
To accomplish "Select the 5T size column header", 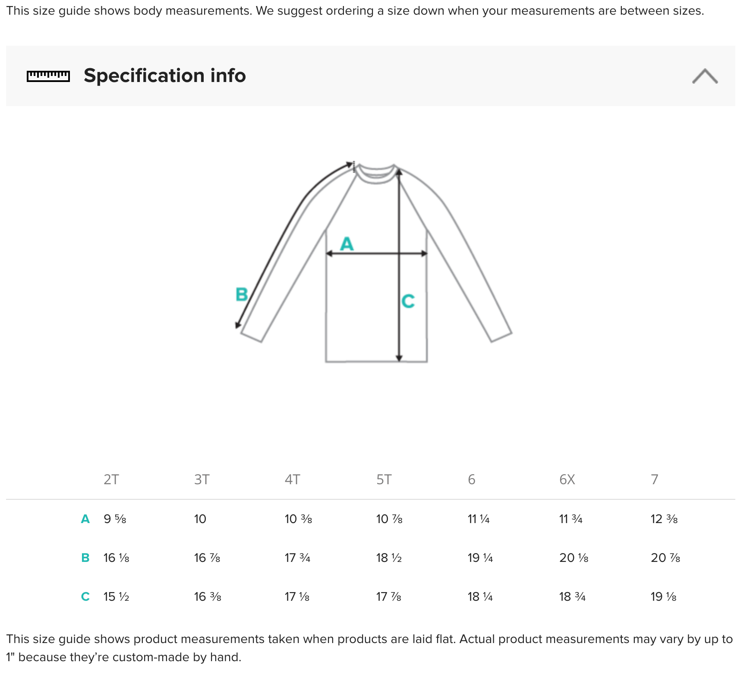I will [384, 479].
